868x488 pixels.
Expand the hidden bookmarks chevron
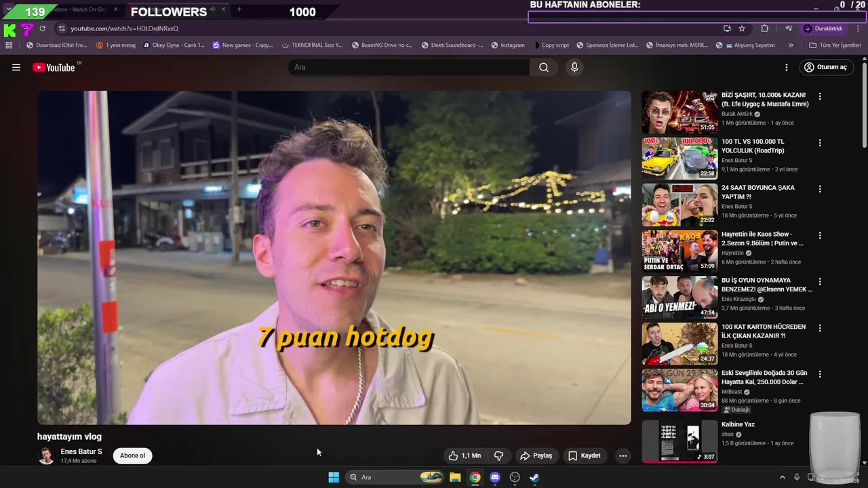[x=791, y=45]
